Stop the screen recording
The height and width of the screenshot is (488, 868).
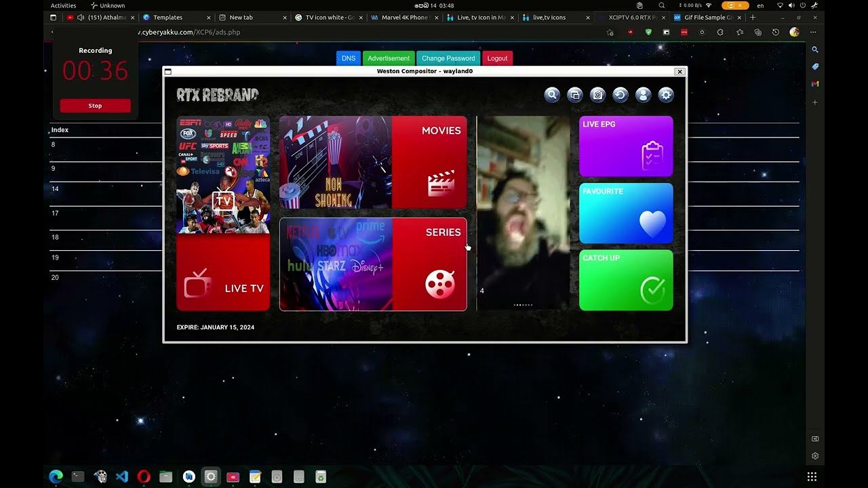point(95,106)
